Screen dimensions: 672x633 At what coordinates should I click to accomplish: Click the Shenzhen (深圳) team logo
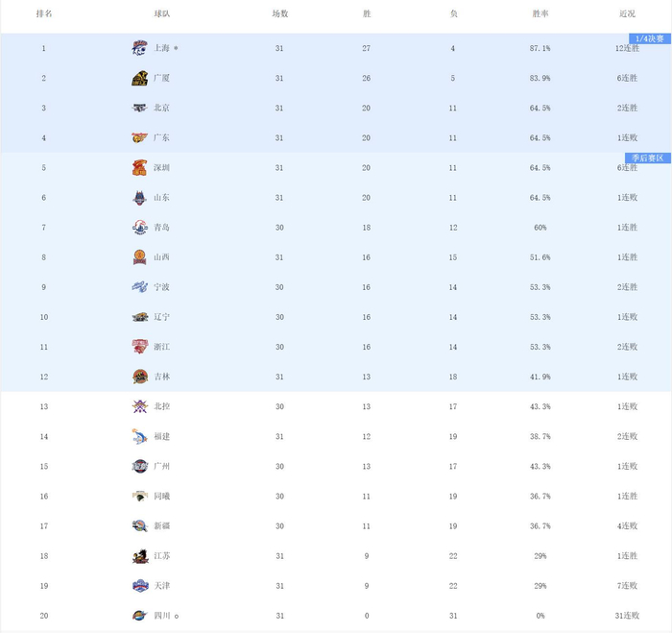(140, 168)
